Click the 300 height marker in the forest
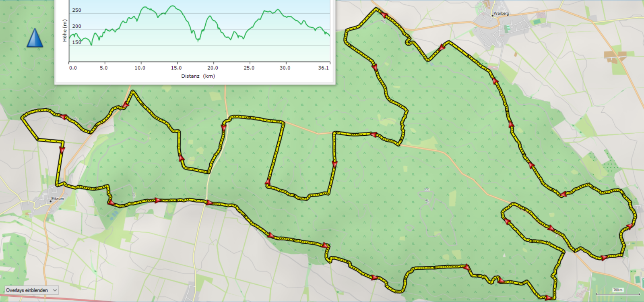The image size is (644, 302). 427,189
